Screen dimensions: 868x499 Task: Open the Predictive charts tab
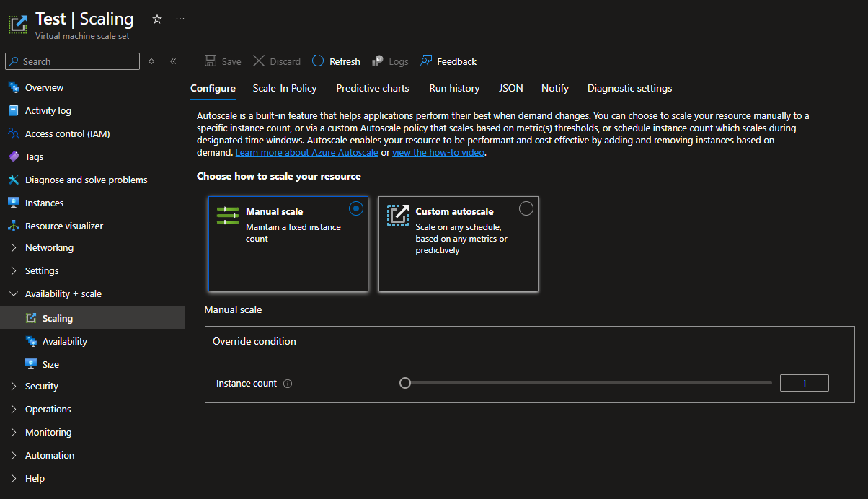pyautogui.click(x=373, y=88)
